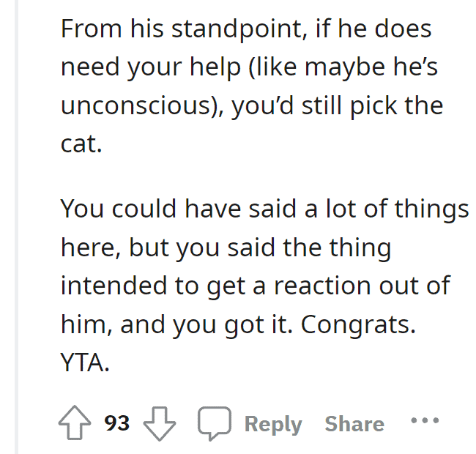
Task: Click the word "standpoint" in first line
Action: [239, 29]
